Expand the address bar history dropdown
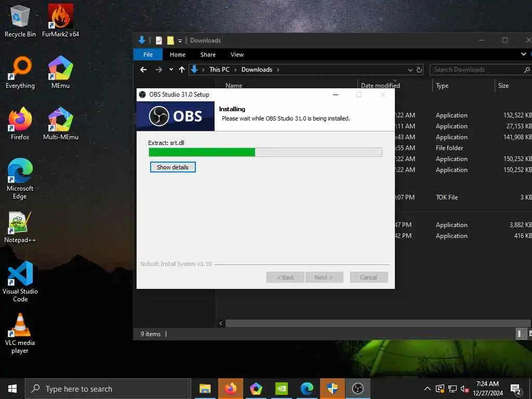The image size is (532, 399). (x=410, y=70)
